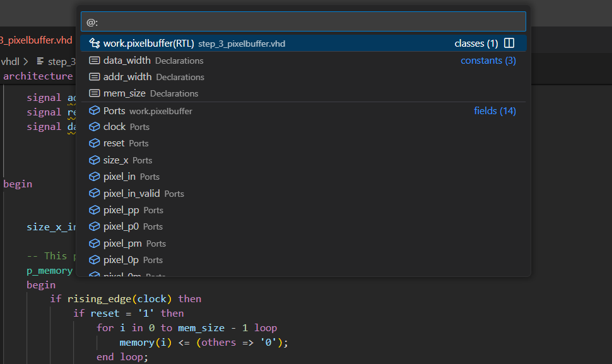Screen dimensions: 612x364
Task: Select the reset port symbol
Action: coord(114,143)
